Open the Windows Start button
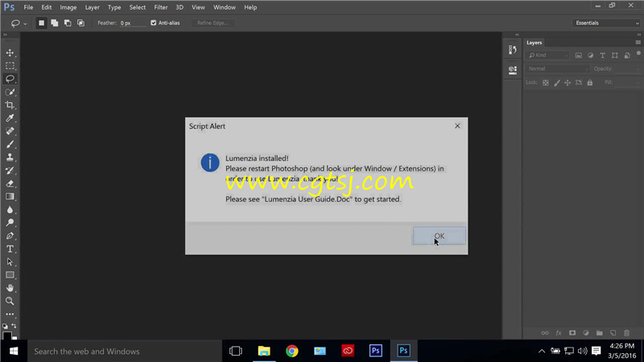 click(14, 352)
